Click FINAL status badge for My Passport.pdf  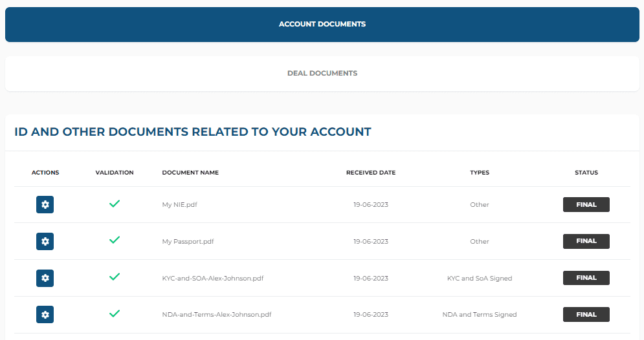(586, 241)
